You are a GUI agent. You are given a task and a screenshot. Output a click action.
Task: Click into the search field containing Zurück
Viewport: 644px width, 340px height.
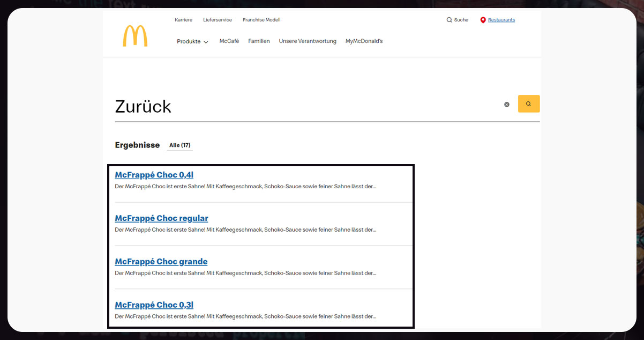[x=305, y=106]
